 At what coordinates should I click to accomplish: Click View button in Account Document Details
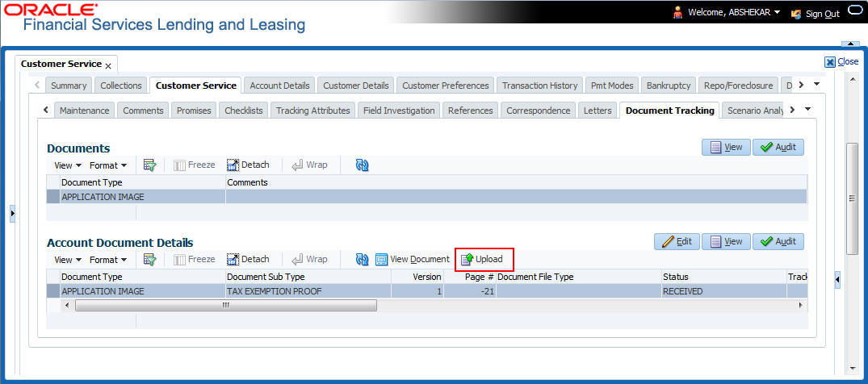(x=726, y=241)
